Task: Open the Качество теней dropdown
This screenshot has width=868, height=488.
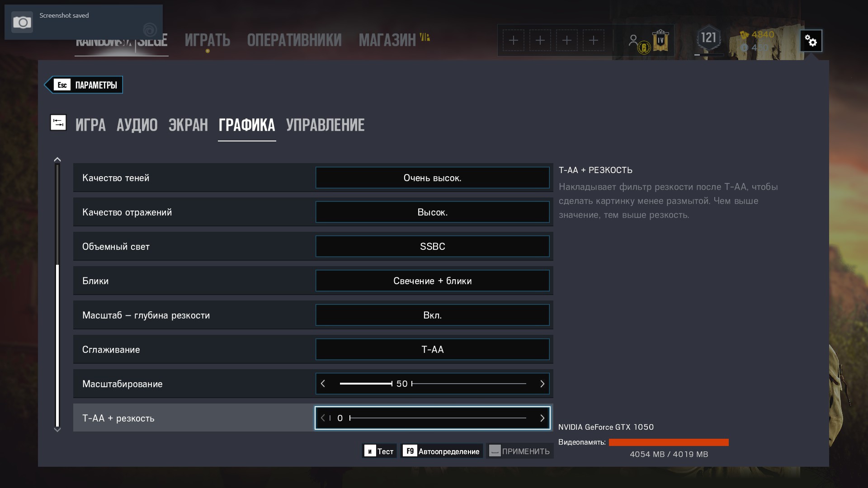Action: pos(433,178)
